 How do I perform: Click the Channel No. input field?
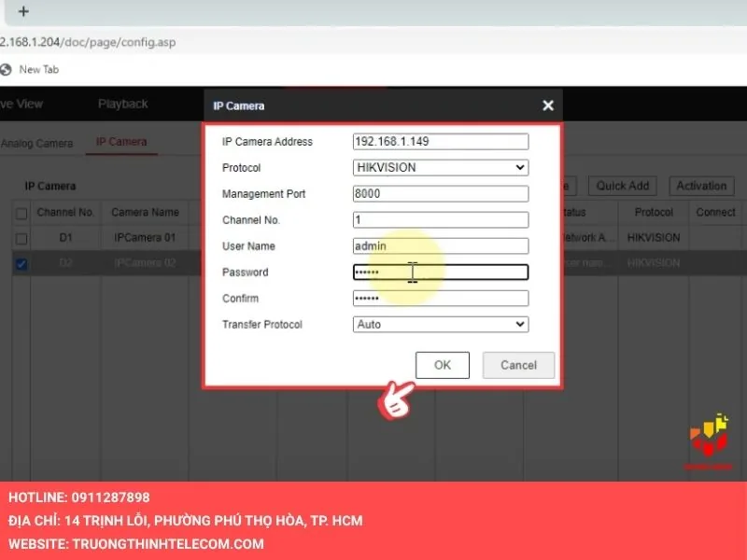(441, 220)
